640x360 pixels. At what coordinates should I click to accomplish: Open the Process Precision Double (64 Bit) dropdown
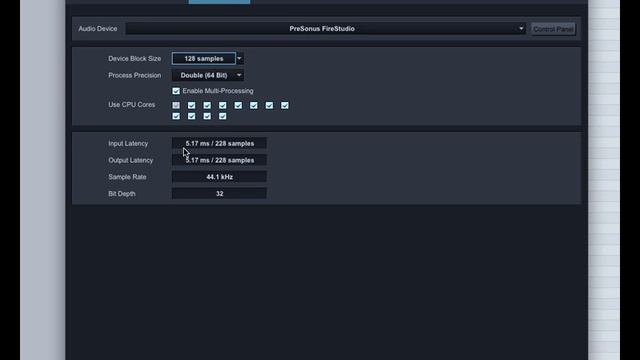click(208, 75)
